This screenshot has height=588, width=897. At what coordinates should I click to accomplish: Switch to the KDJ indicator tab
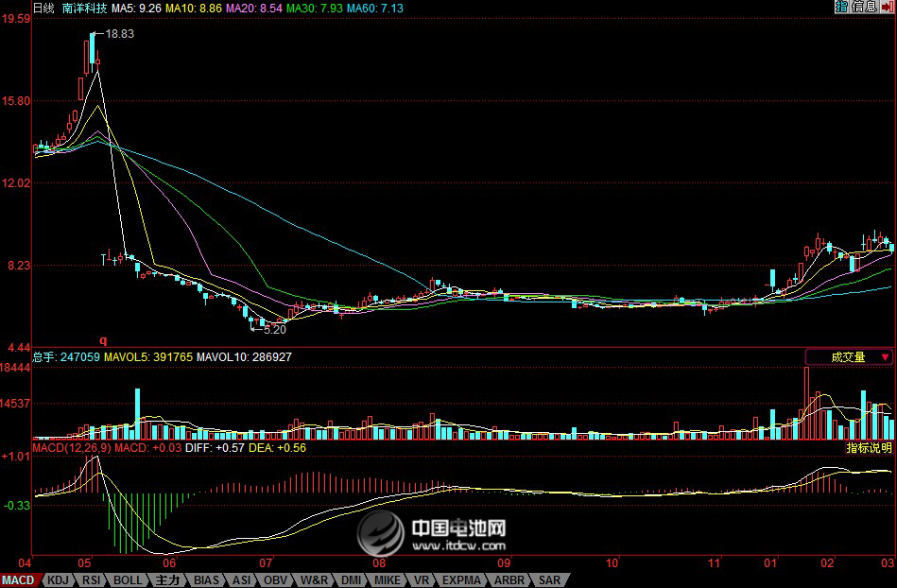tap(59, 579)
